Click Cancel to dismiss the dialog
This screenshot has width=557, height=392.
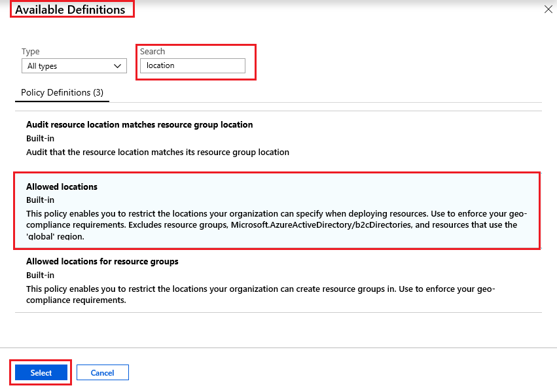click(102, 372)
